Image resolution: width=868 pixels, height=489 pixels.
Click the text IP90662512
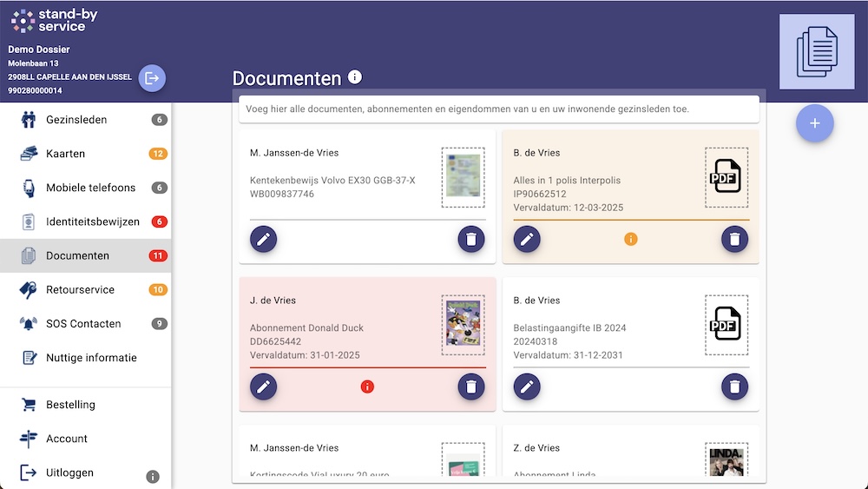tap(540, 194)
